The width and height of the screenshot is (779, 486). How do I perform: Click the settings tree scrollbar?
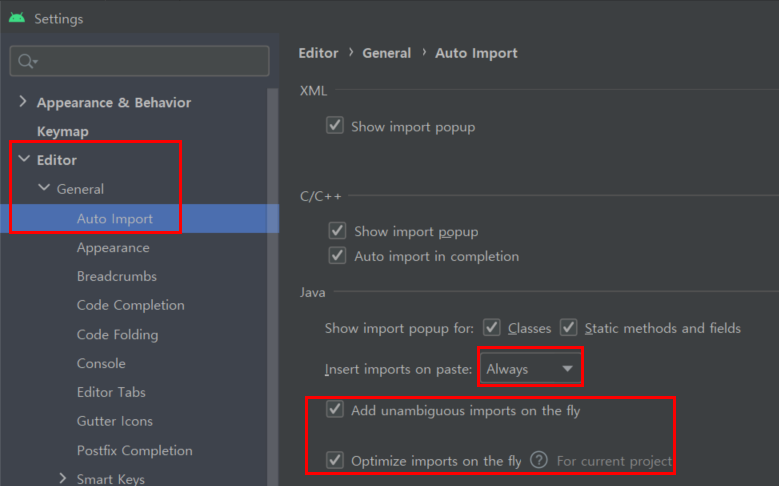pos(273,287)
